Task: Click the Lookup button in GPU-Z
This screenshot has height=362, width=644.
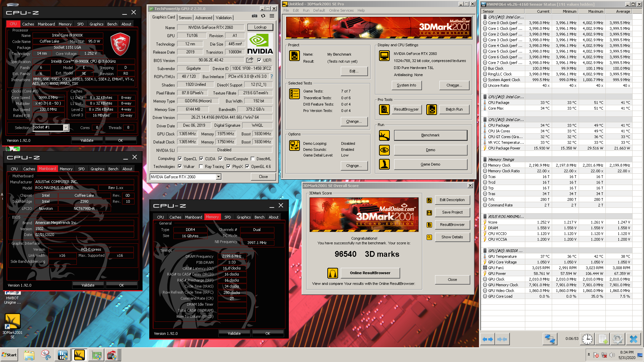Action: pyautogui.click(x=260, y=27)
